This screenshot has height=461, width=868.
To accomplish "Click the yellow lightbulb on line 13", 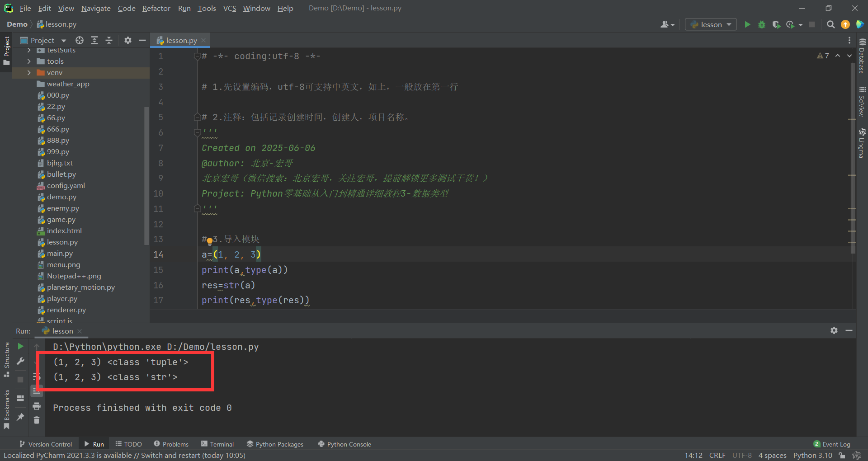I will [x=210, y=241].
